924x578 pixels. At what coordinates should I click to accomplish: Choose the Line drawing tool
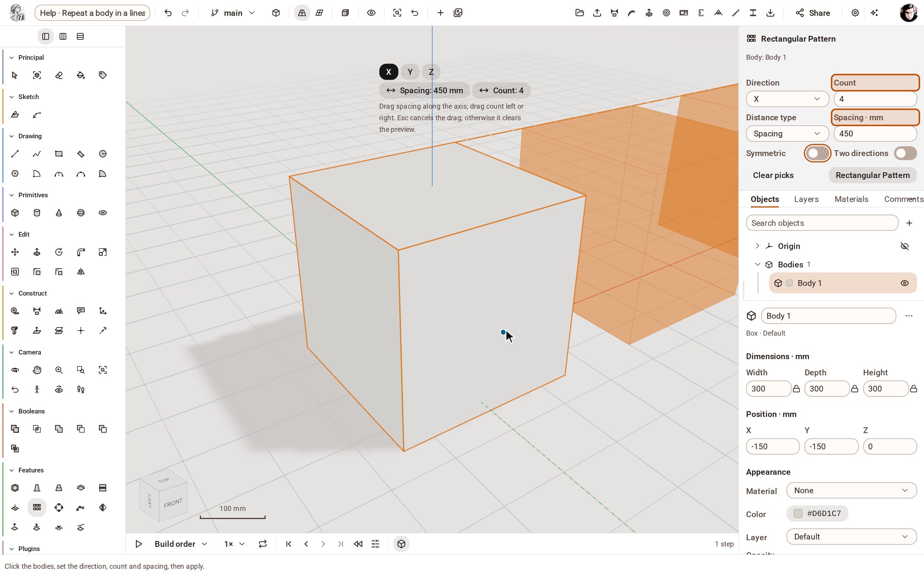pyautogui.click(x=15, y=154)
